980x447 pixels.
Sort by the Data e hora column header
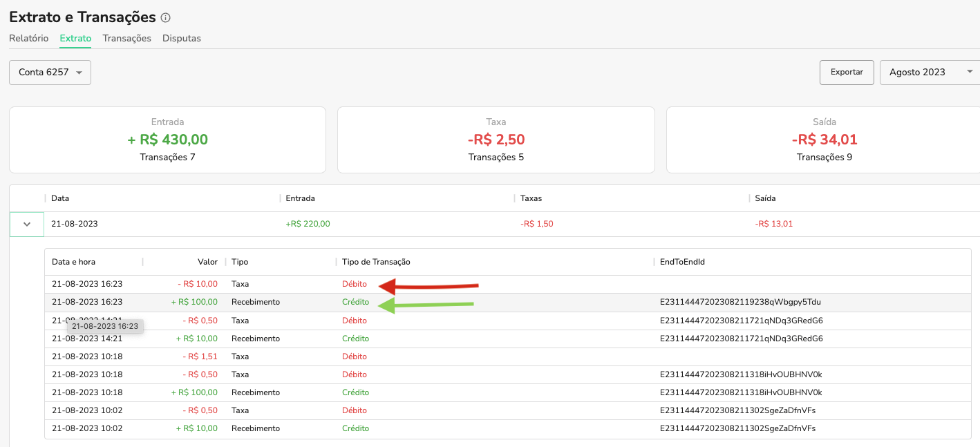pos(74,262)
